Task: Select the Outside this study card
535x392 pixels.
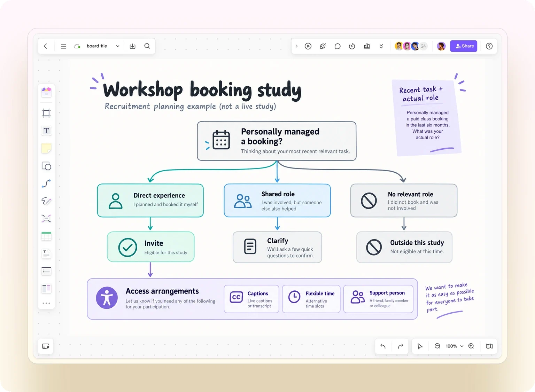Action: tap(404, 247)
